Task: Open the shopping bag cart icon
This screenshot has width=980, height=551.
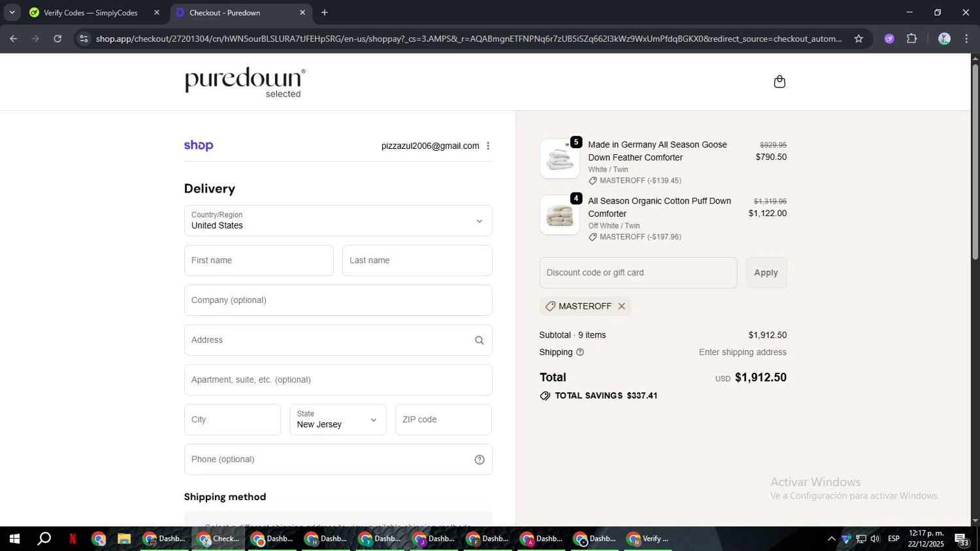Action: click(779, 82)
